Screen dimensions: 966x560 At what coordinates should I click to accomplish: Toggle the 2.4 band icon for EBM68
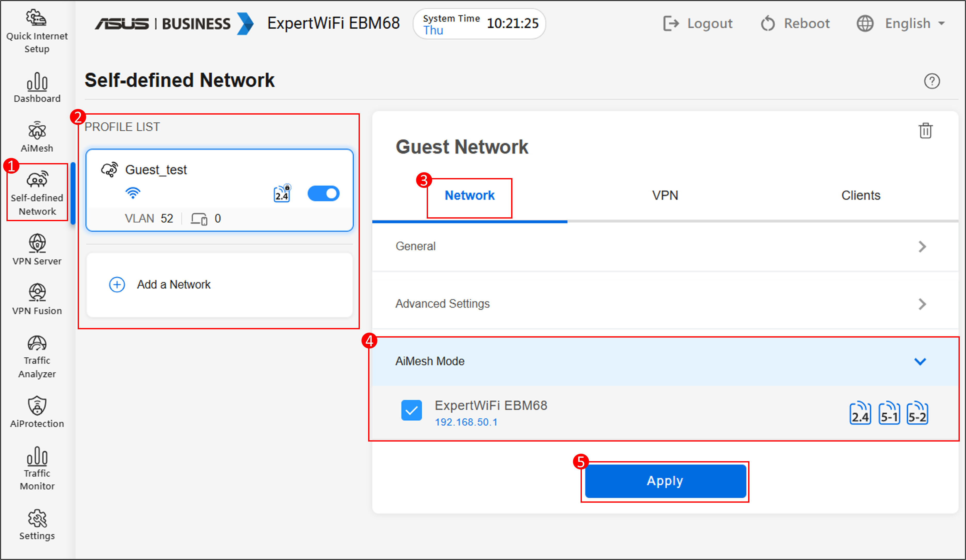tap(860, 413)
